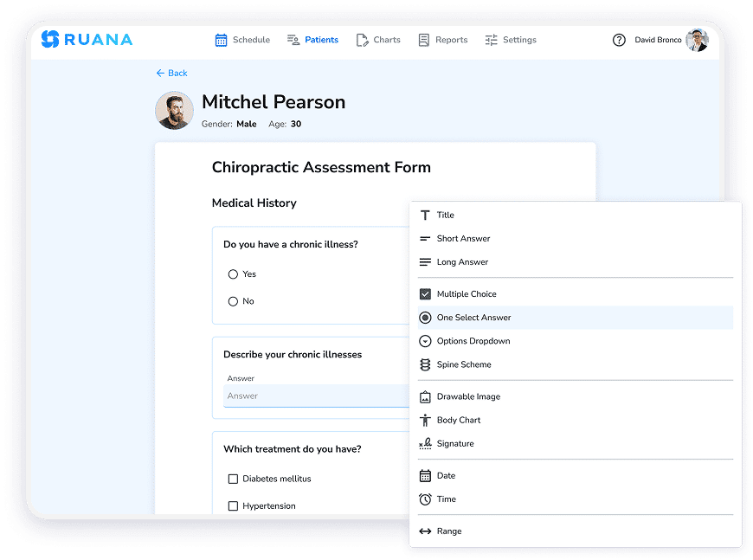Select the Yes radio button
This screenshot has height=560, width=753.
(x=233, y=274)
